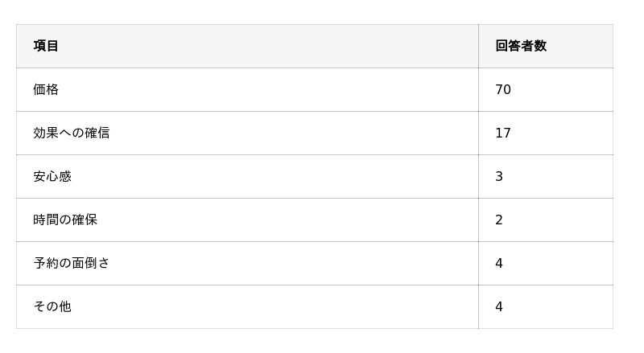
Task: Click the value 4 for その他
Action: [499, 306]
